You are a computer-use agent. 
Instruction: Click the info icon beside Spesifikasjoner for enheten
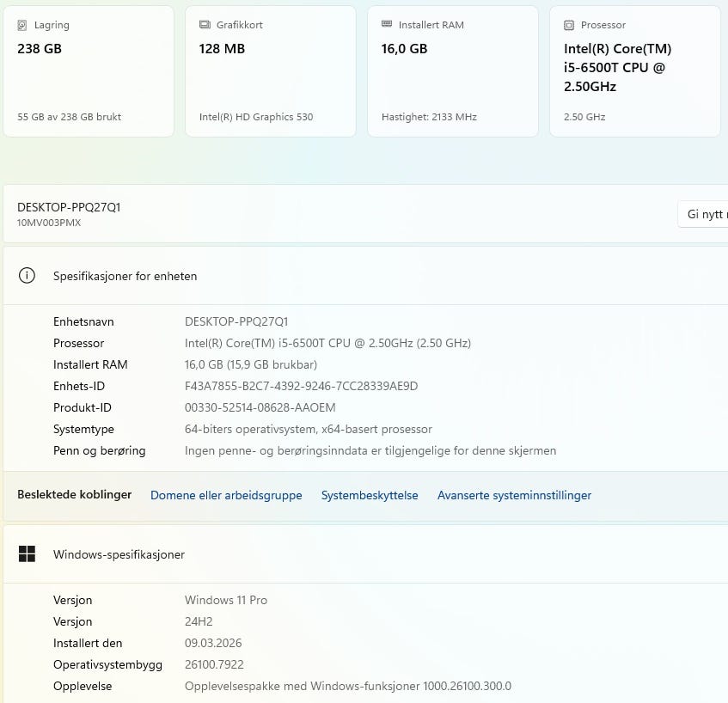pyautogui.click(x=28, y=276)
